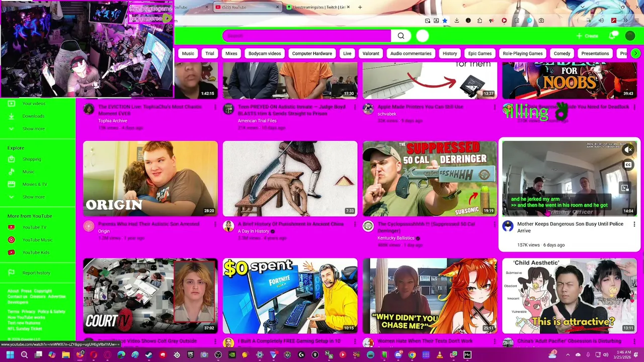Screen dimensions: 644x362
Task: Open $0 spent Fortnite setup thumbnail
Action: (x=290, y=296)
